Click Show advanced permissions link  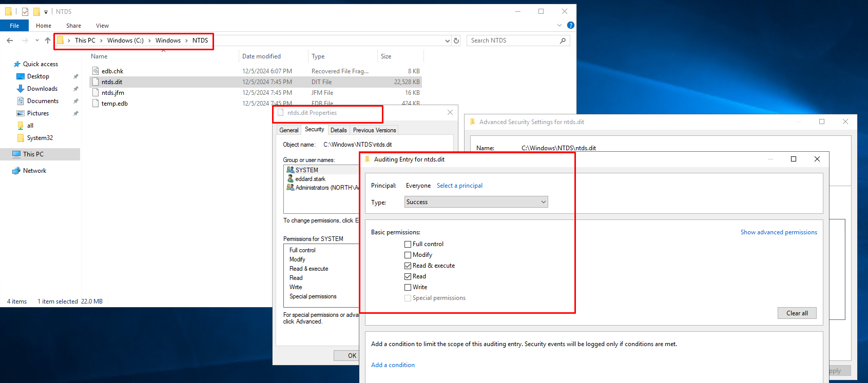tap(779, 232)
